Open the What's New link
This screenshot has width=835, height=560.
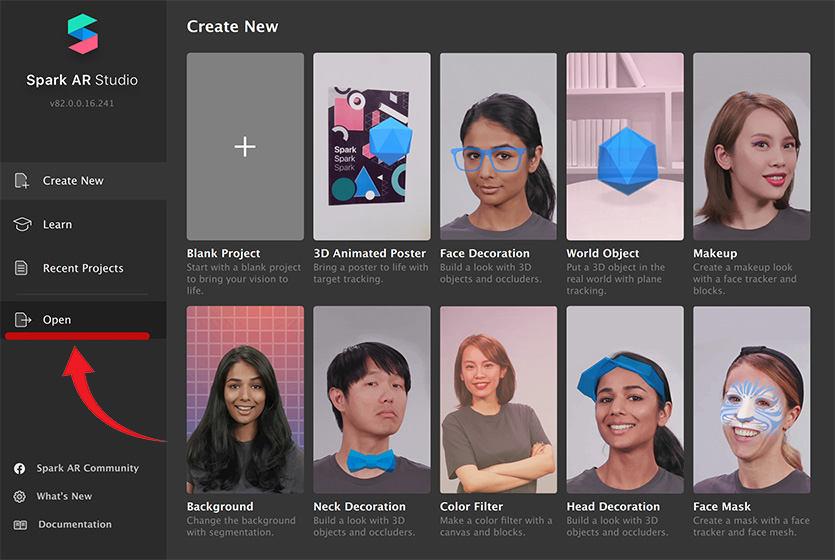coord(64,496)
